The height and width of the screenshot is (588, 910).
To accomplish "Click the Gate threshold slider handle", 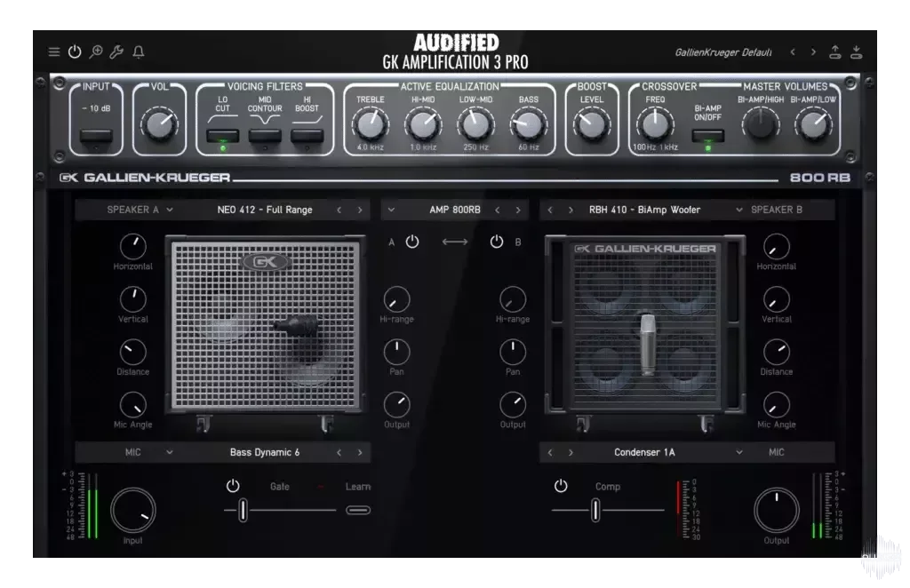I will click(243, 511).
